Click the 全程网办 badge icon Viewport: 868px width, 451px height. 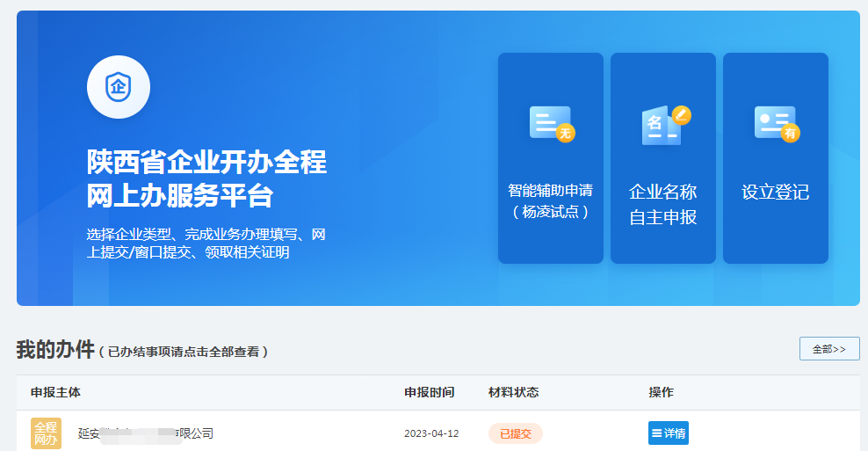coord(46,433)
